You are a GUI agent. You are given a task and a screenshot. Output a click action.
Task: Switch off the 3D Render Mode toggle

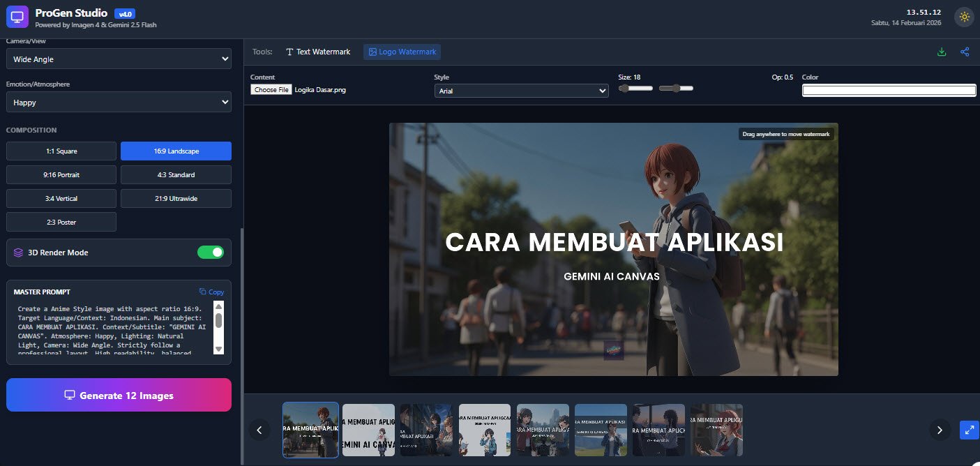tap(211, 252)
